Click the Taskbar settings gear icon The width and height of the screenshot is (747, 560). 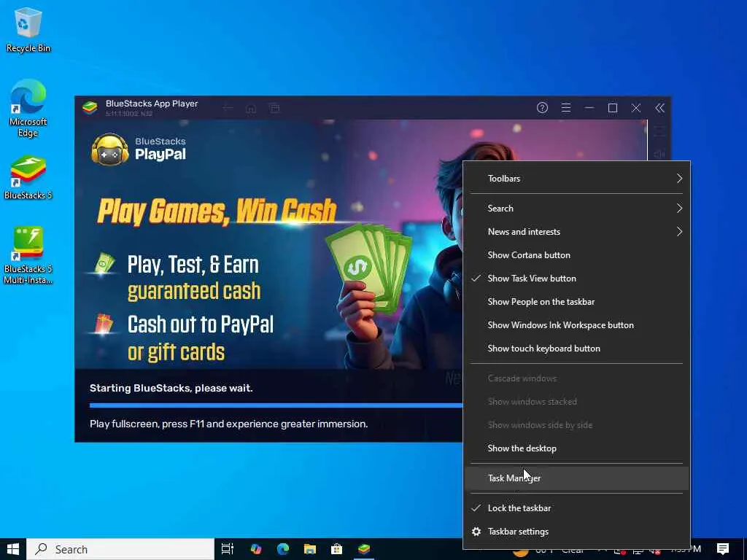click(x=476, y=532)
